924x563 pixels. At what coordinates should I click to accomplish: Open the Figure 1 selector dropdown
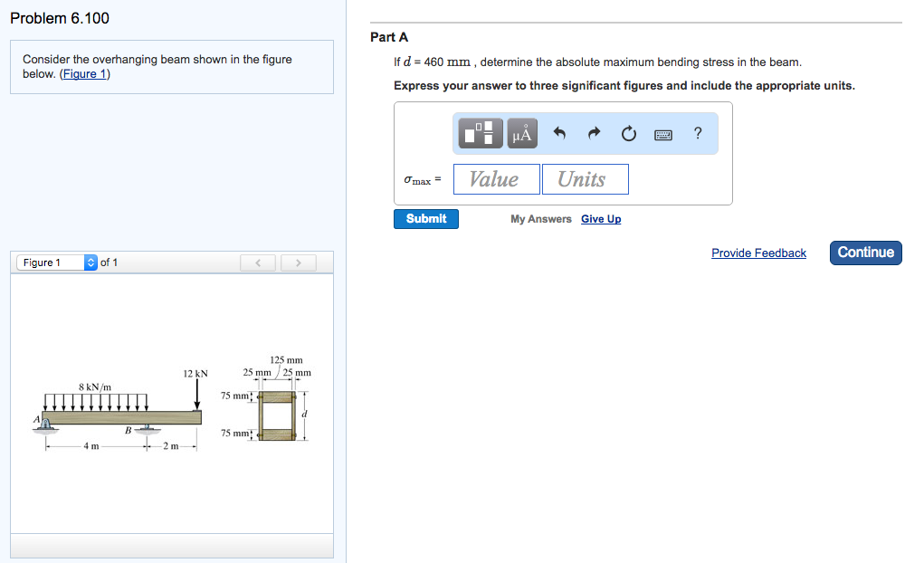coord(57,262)
